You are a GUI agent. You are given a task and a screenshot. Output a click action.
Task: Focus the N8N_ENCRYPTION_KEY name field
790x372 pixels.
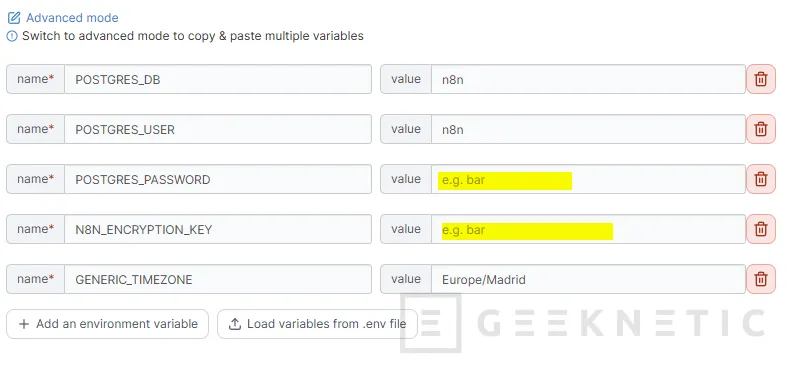(218, 229)
